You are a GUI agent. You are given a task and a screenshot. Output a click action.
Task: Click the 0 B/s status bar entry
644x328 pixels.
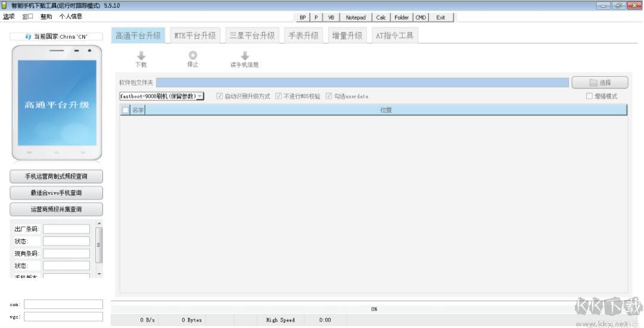tap(147, 320)
